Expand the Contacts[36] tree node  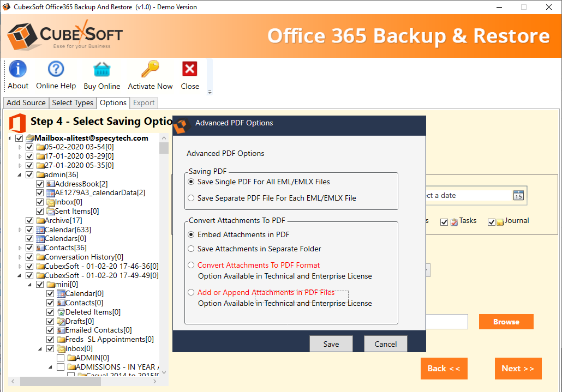pos(20,248)
